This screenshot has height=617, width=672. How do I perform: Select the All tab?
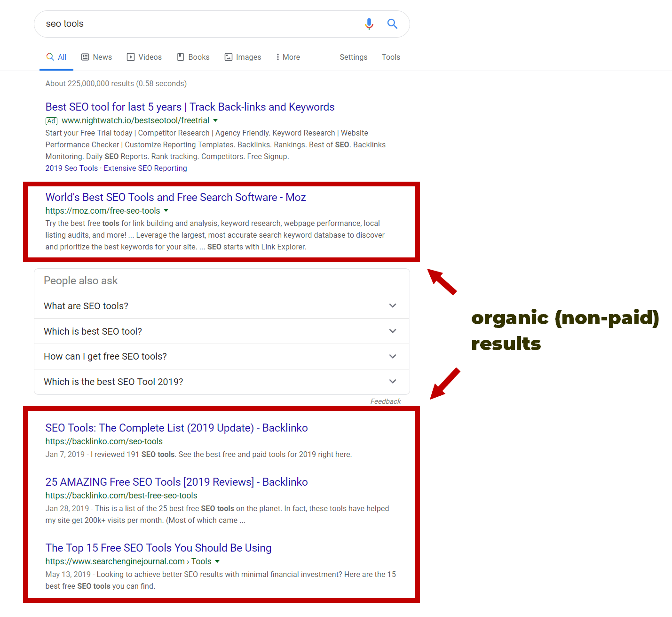56,57
